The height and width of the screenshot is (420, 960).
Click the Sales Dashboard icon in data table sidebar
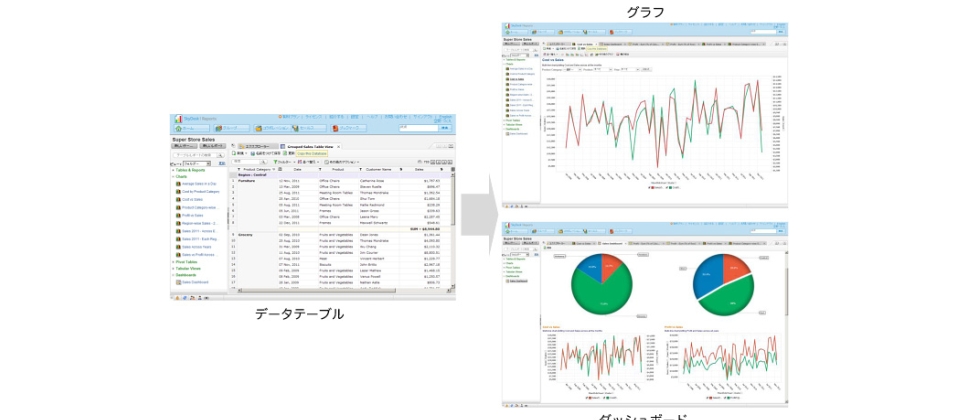(178, 282)
